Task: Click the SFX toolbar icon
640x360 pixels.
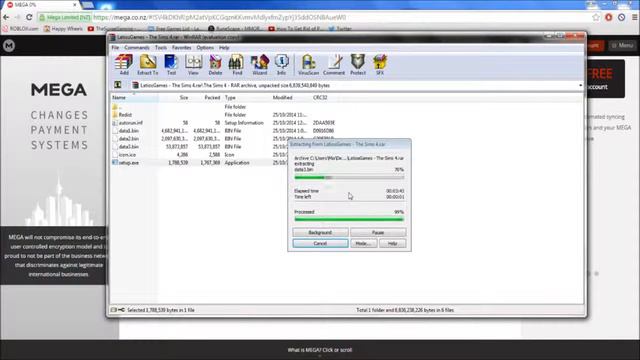Action: pyautogui.click(x=380, y=64)
